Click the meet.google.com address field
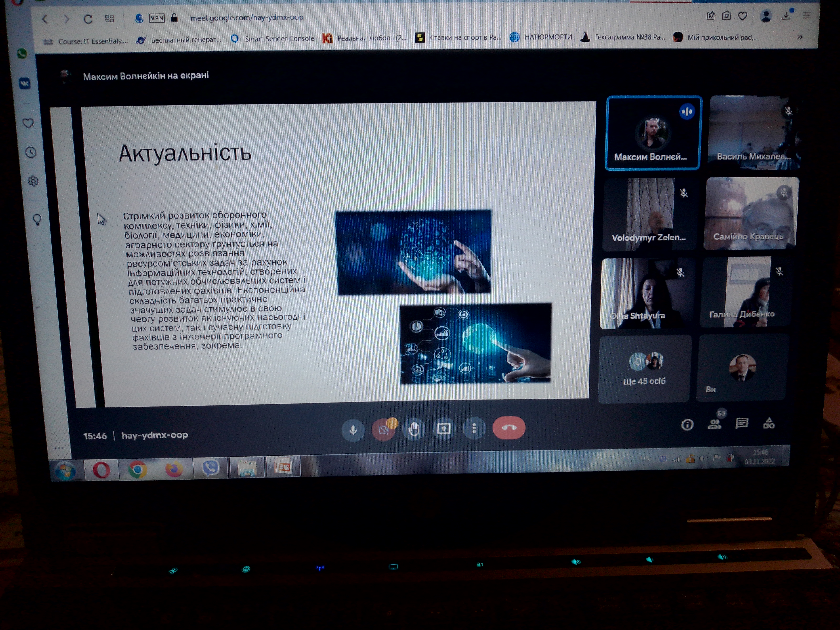This screenshot has height=630, width=840. (x=247, y=18)
